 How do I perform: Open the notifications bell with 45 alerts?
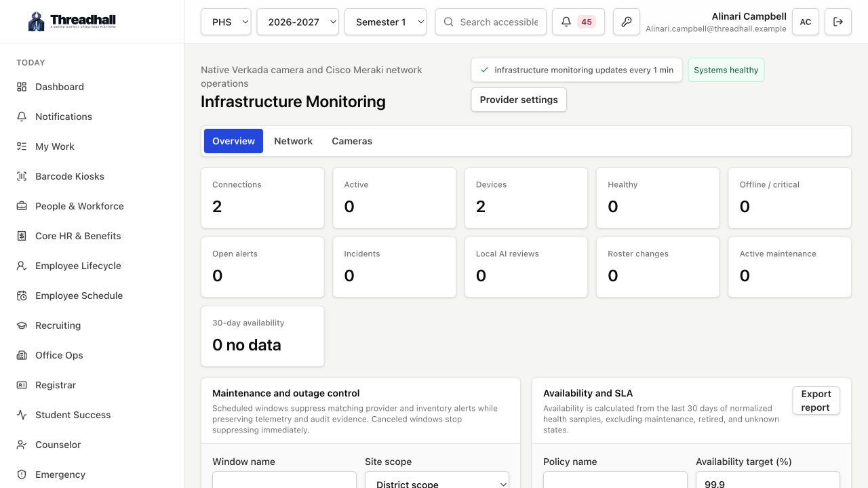click(578, 22)
